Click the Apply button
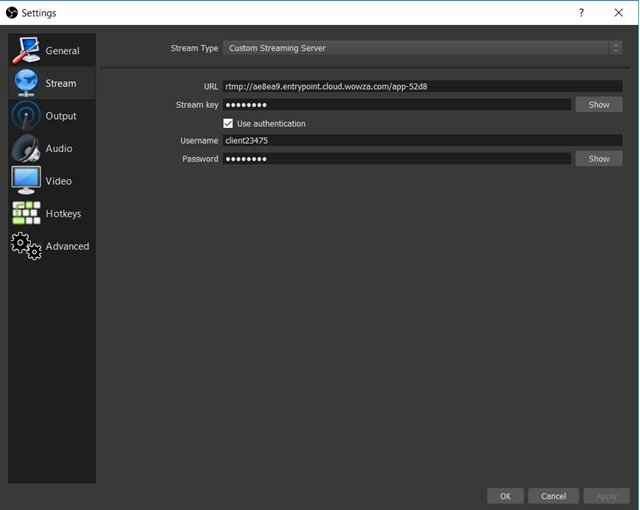Screen dimensions: 640x510 pos(606,496)
